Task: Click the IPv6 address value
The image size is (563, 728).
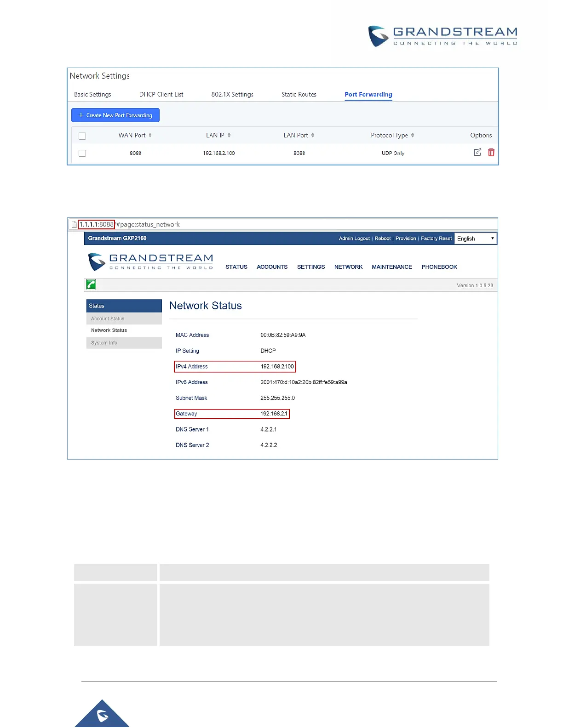Action: (x=304, y=382)
